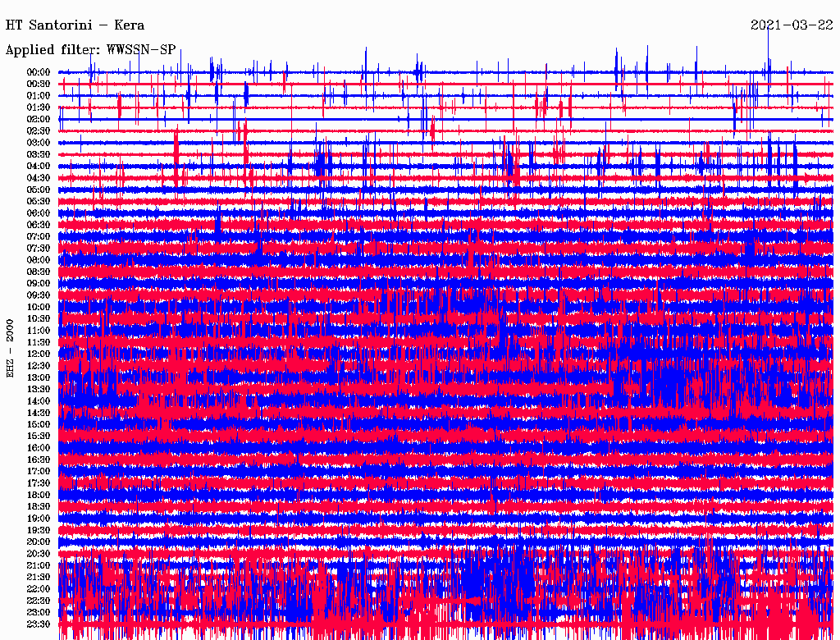Select the 06:30 time row label
This screenshot has width=840, height=640.
pyautogui.click(x=39, y=225)
